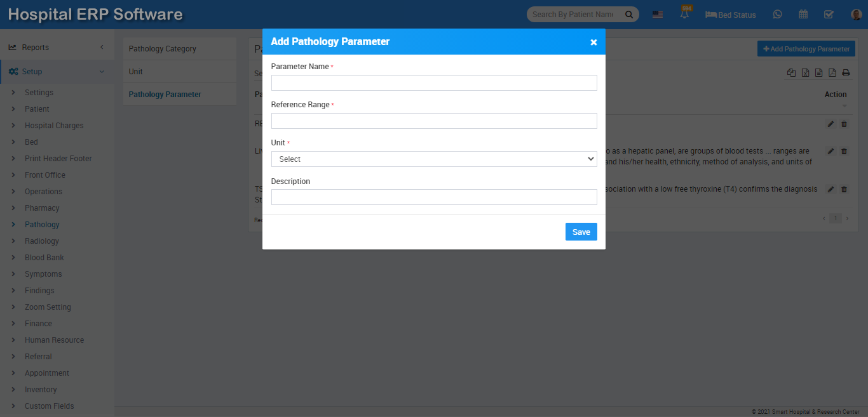Click the Save button

coord(581,232)
